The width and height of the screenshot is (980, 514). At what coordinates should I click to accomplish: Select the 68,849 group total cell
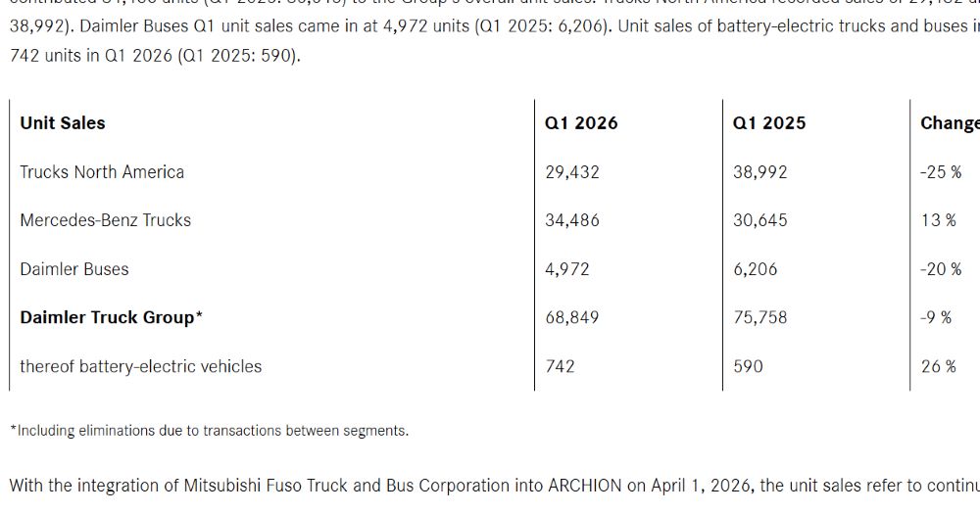click(572, 317)
